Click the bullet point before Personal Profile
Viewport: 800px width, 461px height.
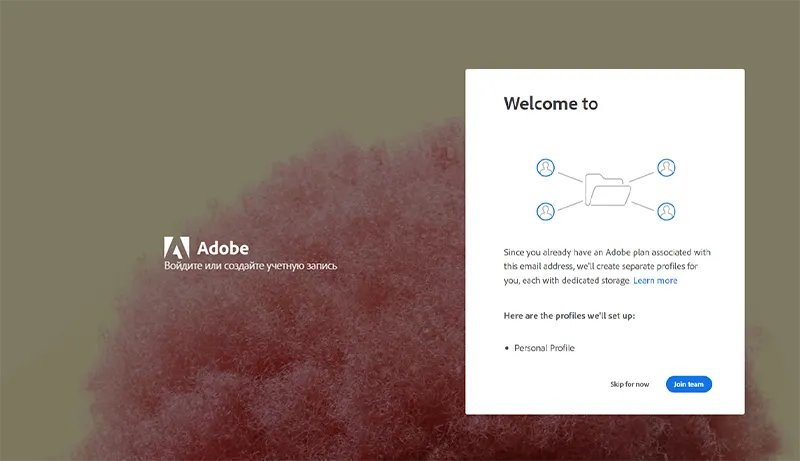click(507, 348)
